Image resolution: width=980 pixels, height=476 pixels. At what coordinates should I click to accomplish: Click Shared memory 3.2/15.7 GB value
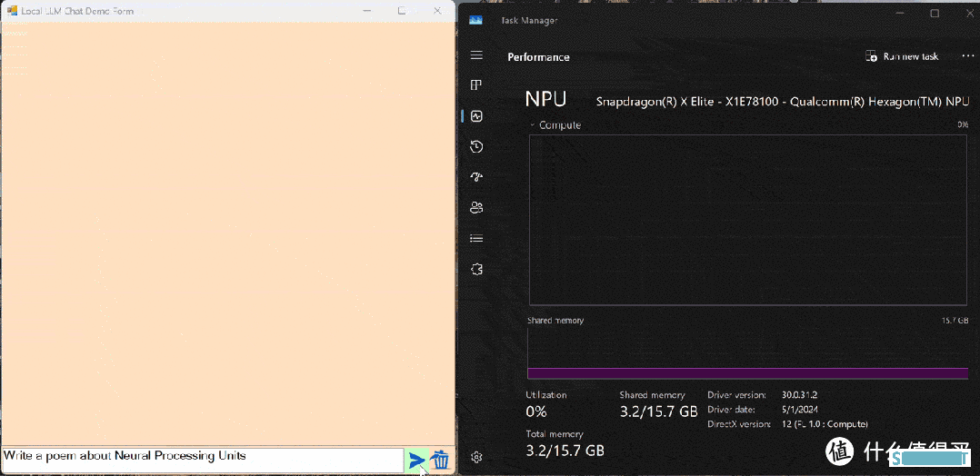(658, 412)
